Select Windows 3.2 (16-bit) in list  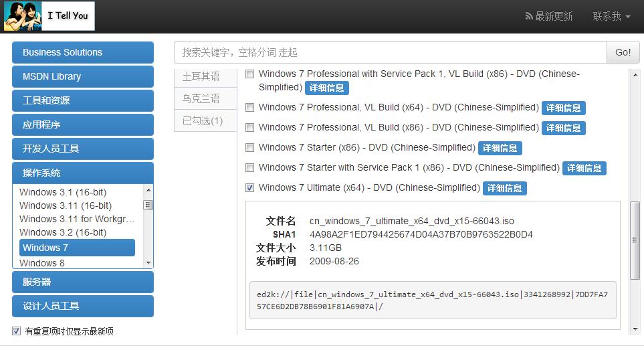(x=63, y=232)
